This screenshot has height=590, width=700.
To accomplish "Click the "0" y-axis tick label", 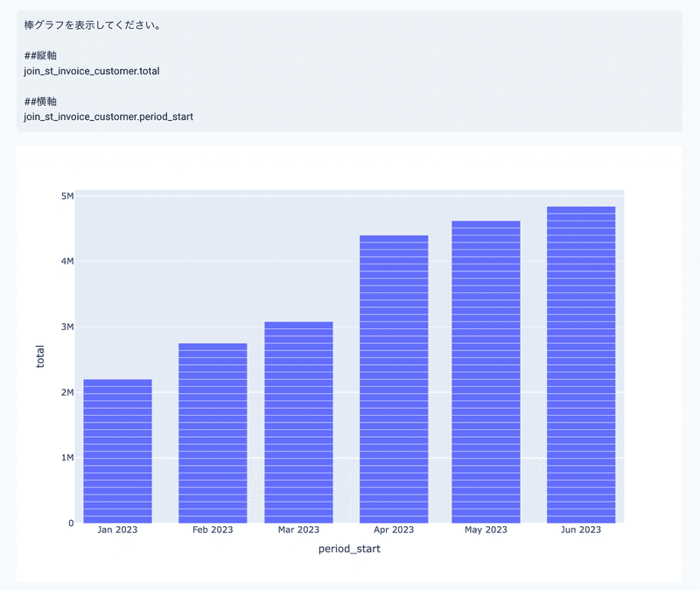I will coord(71,523).
